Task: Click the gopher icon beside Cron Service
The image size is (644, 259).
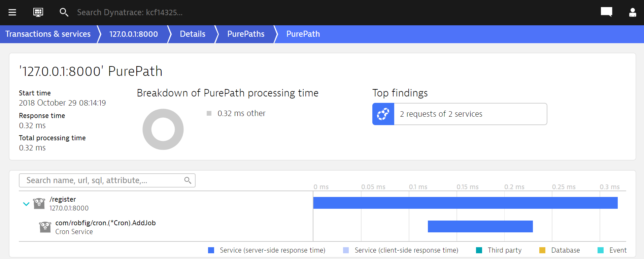Action: pos(45,227)
